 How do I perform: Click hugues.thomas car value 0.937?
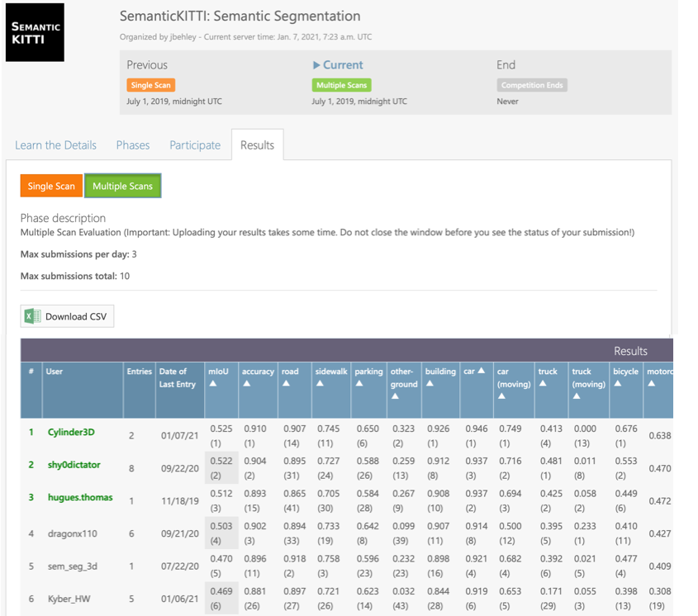point(477,494)
